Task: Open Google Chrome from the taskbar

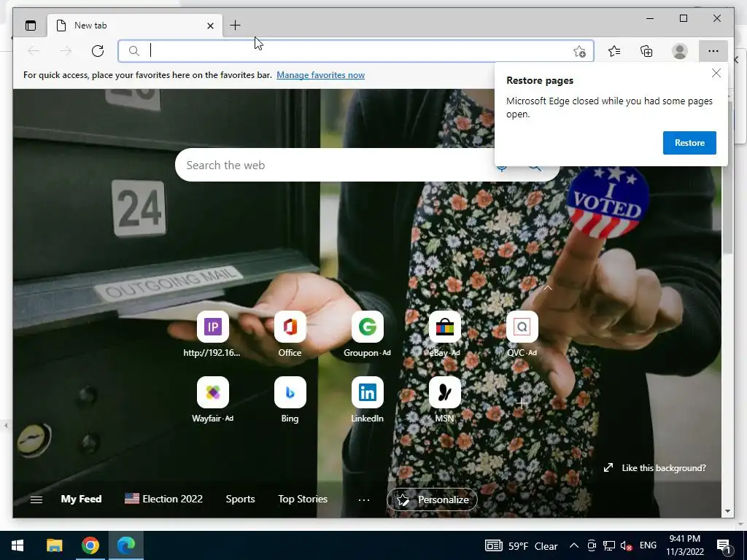Action: [x=90, y=545]
